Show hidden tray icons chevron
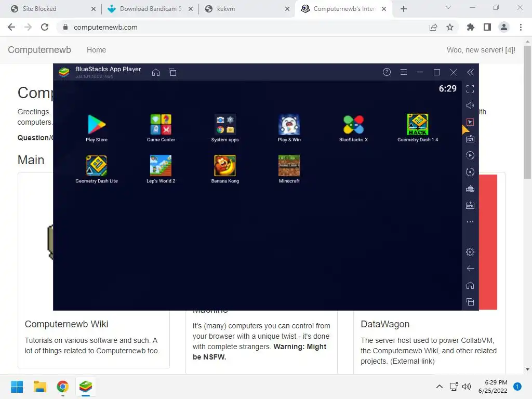Image resolution: width=532 pixels, height=399 pixels. point(440,387)
